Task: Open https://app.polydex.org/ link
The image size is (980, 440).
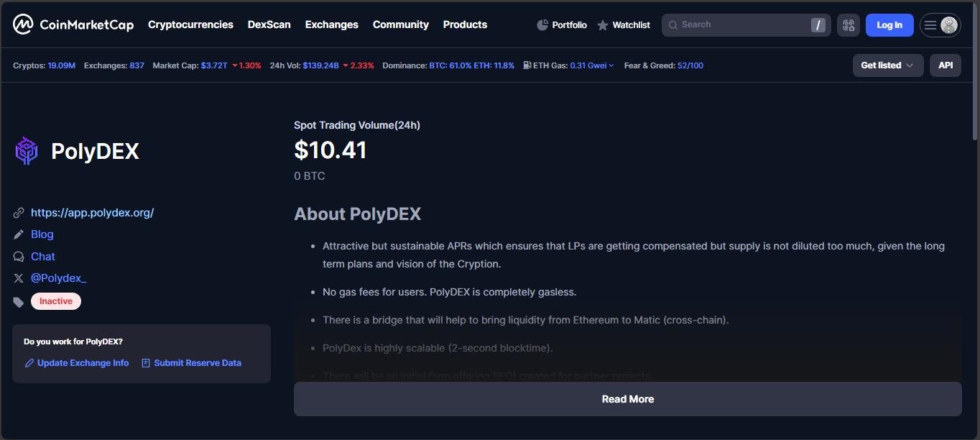Action: (x=93, y=213)
